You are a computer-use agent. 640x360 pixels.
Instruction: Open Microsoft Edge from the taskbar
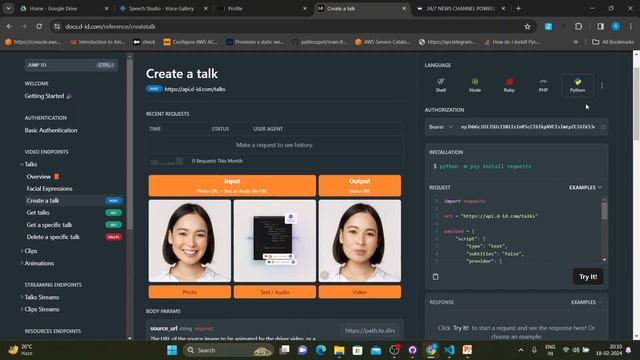[321, 350]
